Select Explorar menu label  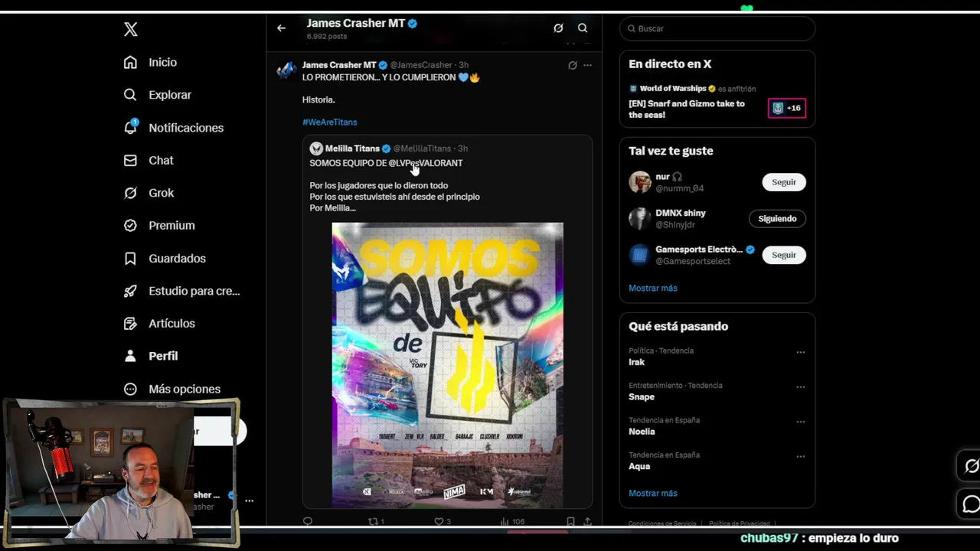(170, 95)
